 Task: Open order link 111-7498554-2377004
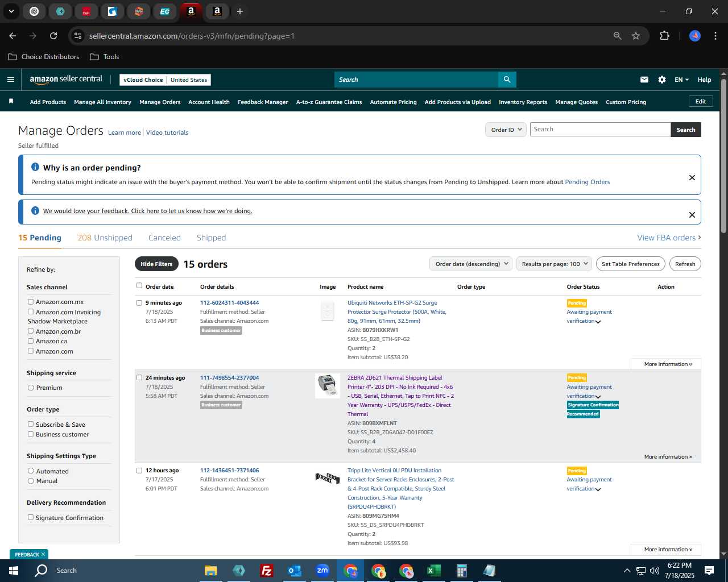click(229, 377)
